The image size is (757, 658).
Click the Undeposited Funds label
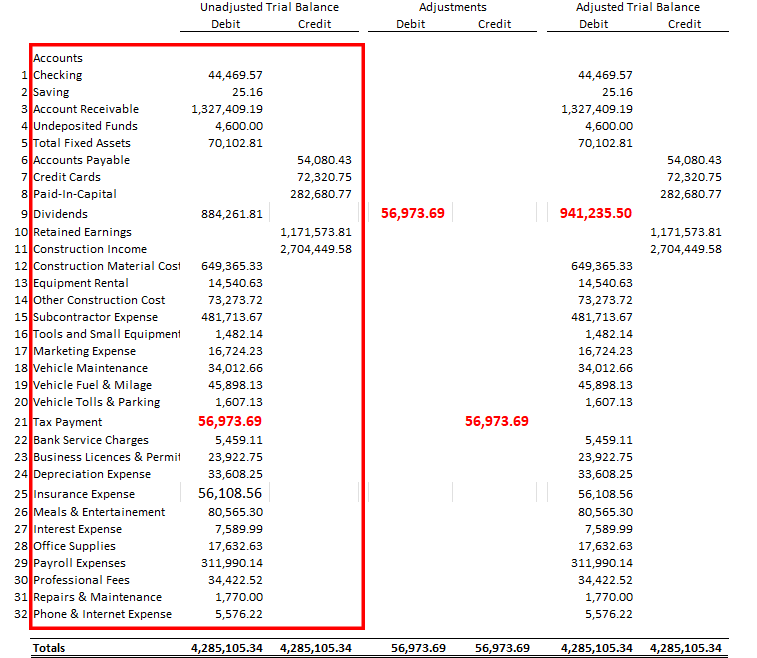coord(85,126)
